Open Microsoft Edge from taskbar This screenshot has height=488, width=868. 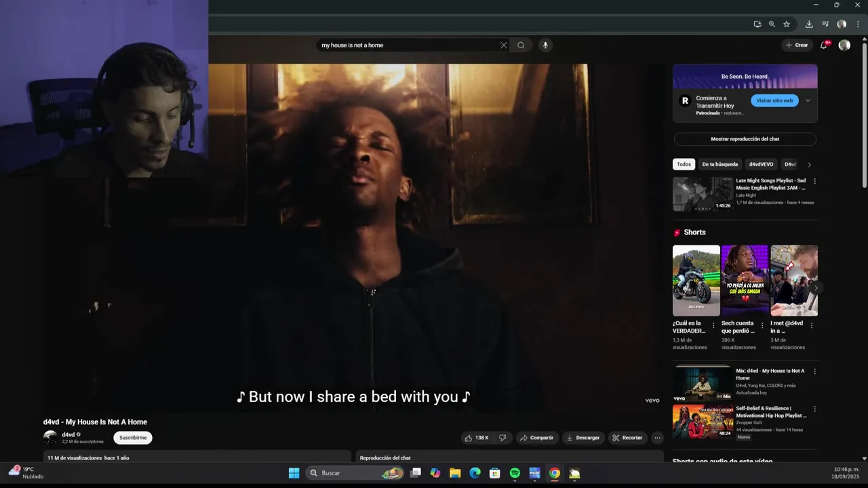[x=475, y=473]
